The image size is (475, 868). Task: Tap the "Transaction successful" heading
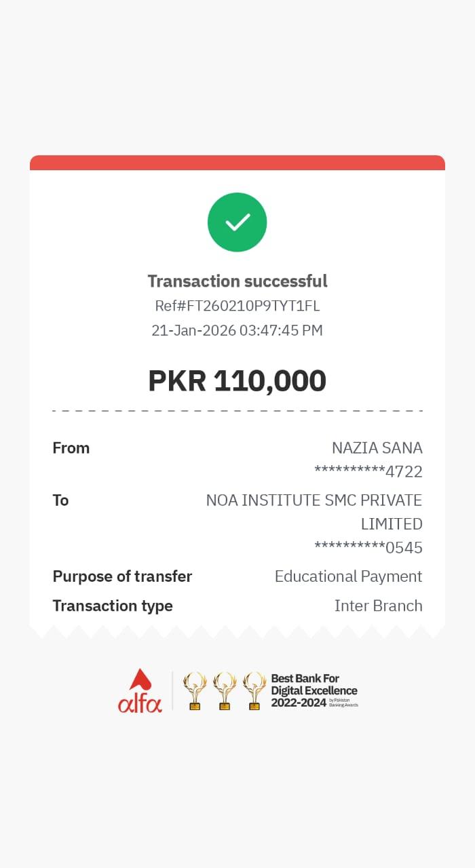click(x=237, y=281)
